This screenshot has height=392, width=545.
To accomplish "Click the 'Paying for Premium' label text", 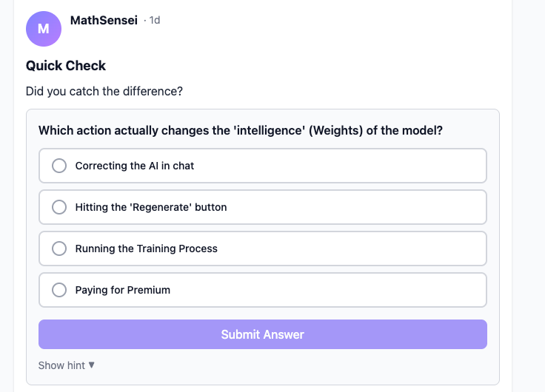I will pos(123,290).
